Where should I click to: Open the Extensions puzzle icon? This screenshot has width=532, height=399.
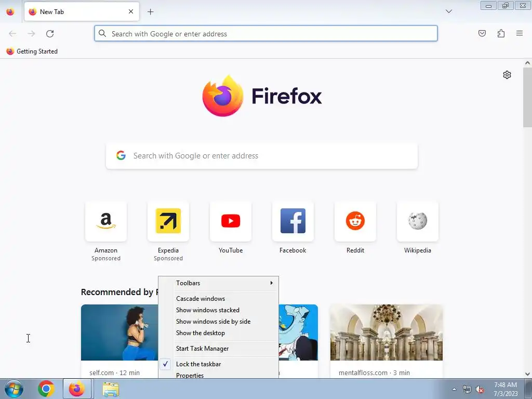[x=501, y=33]
